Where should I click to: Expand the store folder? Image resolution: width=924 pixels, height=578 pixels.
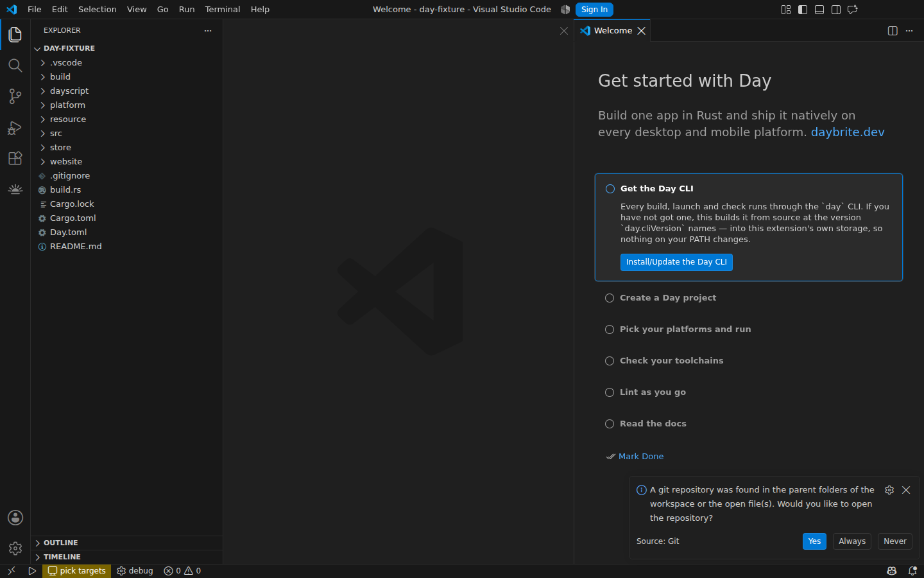pos(126,148)
